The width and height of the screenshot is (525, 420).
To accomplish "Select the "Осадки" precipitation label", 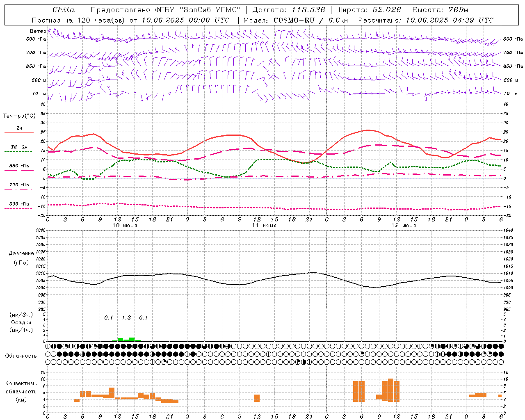I will [x=21, y=322].
